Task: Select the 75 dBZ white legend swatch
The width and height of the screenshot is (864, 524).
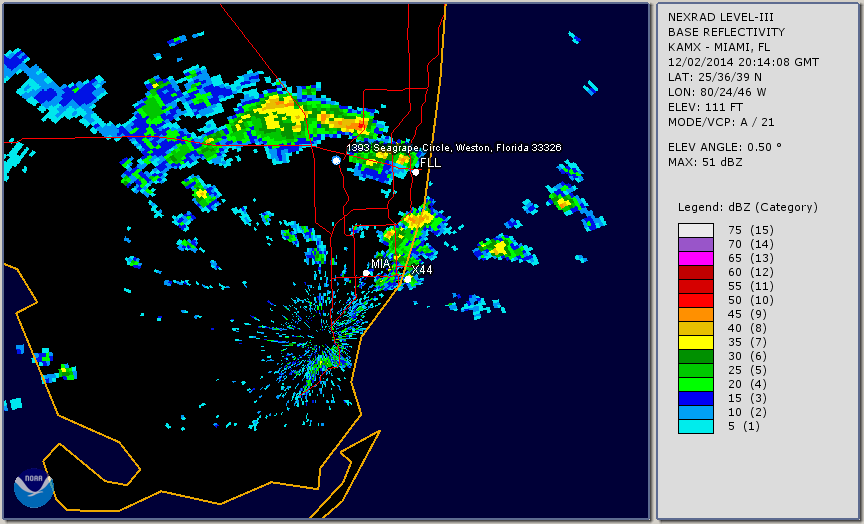Action: tap(696, 230)
